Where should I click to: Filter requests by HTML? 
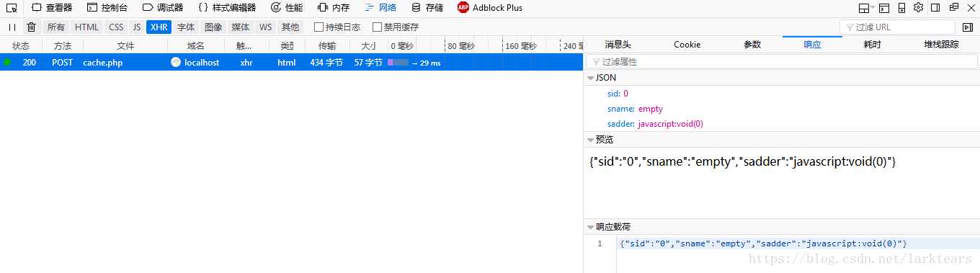(87, 27)
